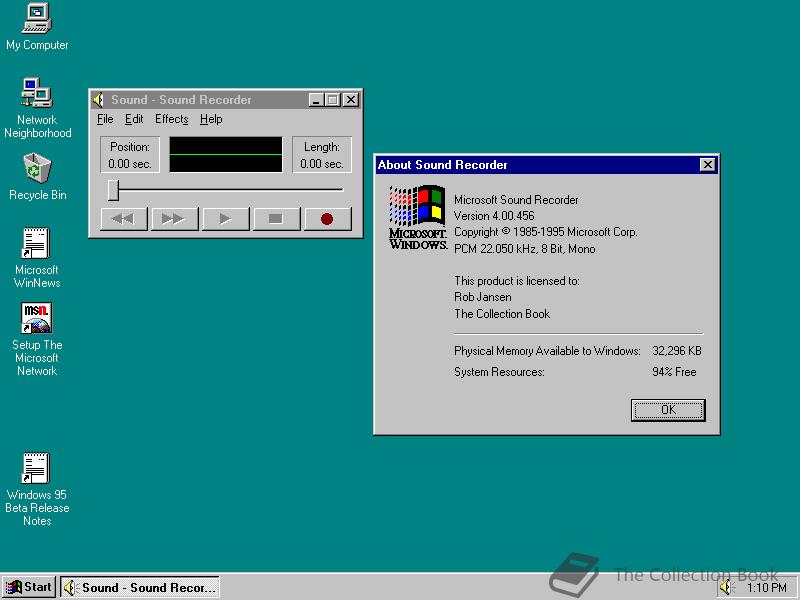Click the 'Rob Jansen' licensee name

(483, 297)
